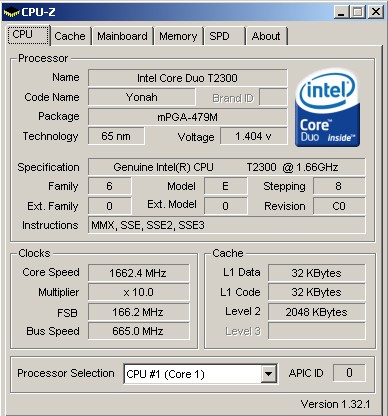Go to the Memory tab
The width and height of the screenshot is (388, 416).
click(x=178, y=36)
